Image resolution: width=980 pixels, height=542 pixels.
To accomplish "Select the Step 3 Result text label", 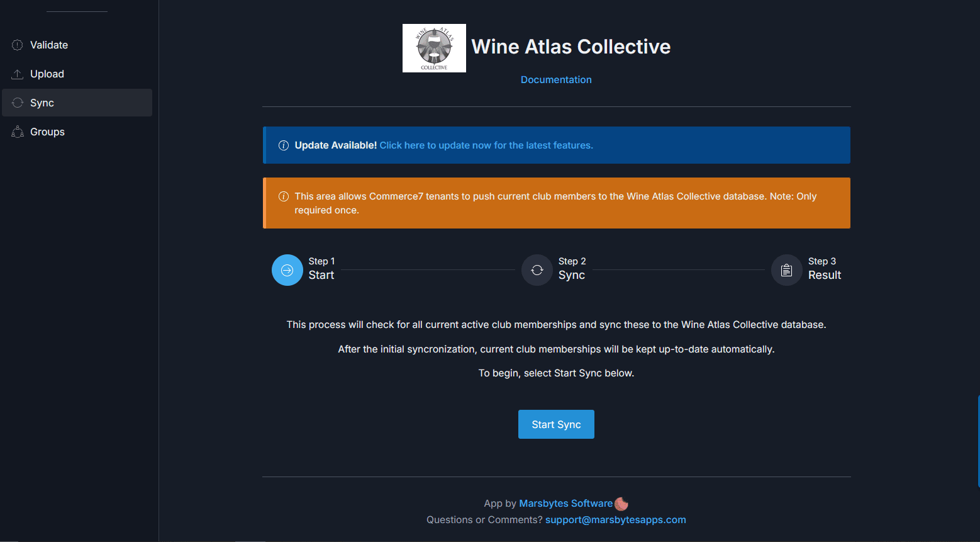I will (x=824, y=275).
